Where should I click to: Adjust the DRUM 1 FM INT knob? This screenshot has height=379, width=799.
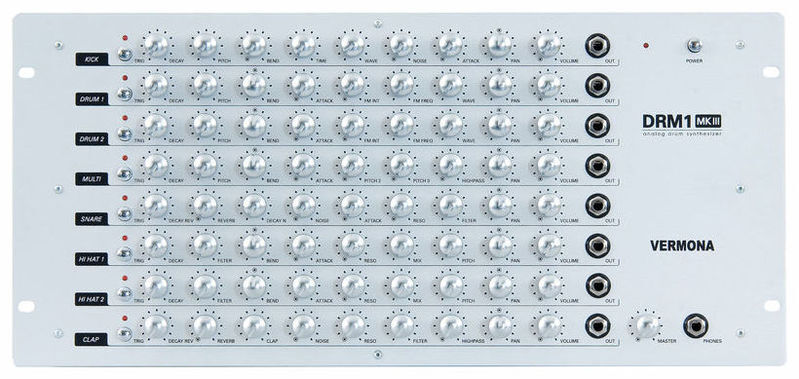352,86
